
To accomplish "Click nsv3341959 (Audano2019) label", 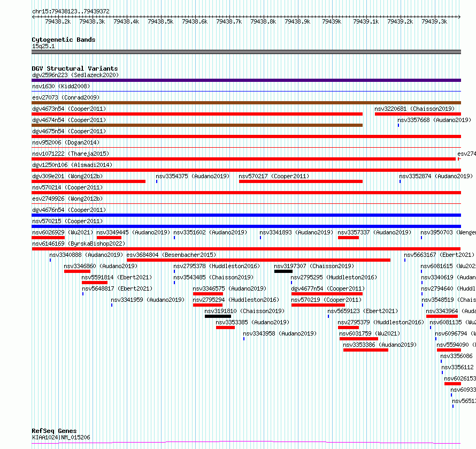I will (148, 300).
